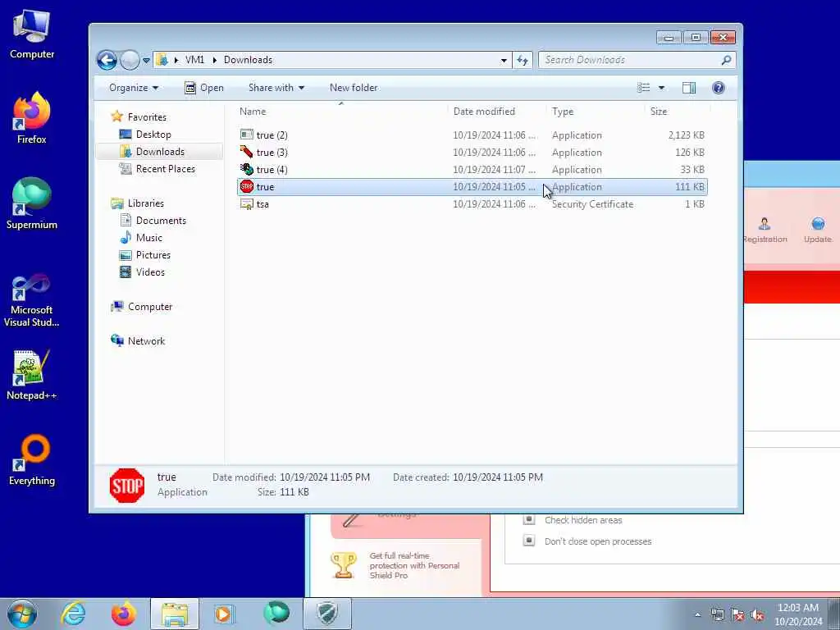
Task: Sort by the Name column header
Action: (x=342, y=112)
